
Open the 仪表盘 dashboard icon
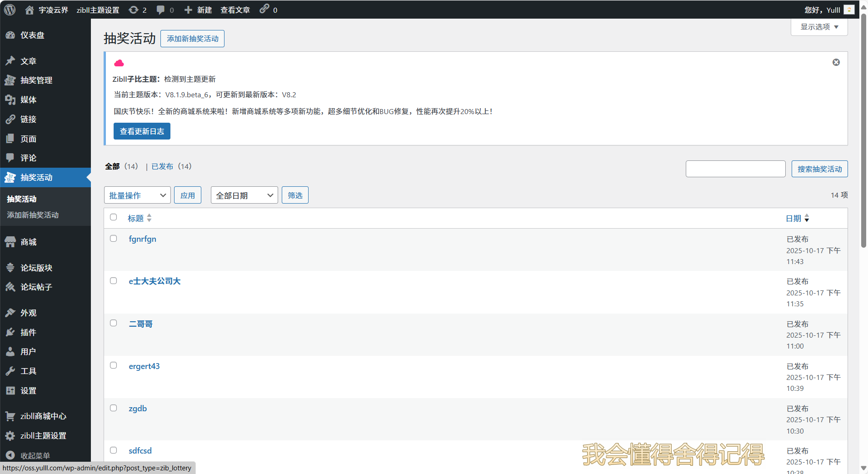(10, 35)
